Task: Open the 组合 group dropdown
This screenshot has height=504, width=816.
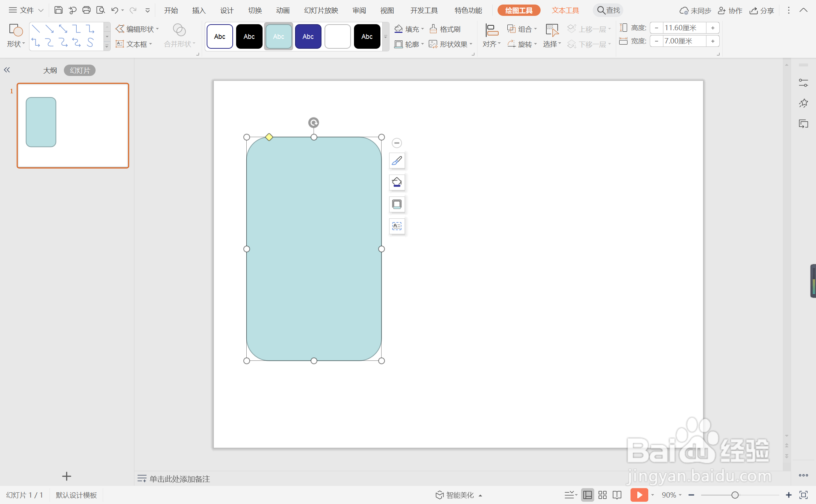Action: point(522,29)
